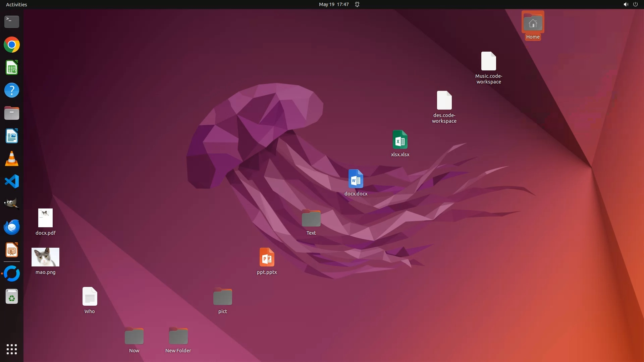Launch Google Chrome from the dock

12,45
